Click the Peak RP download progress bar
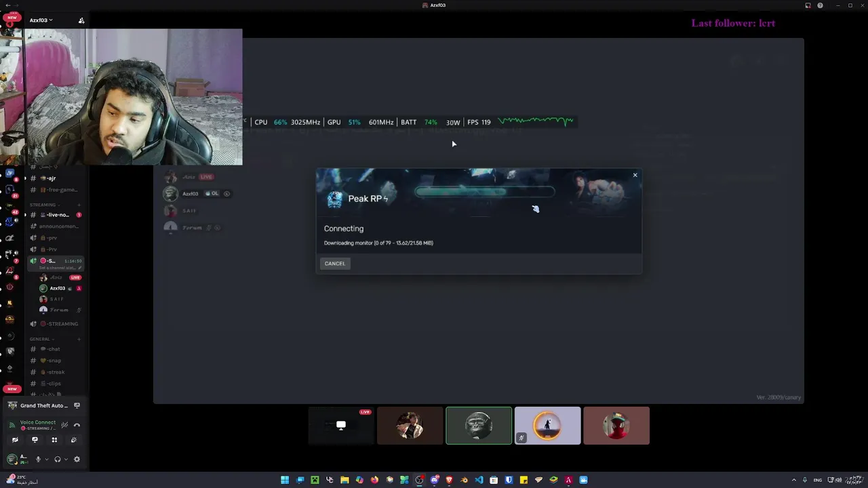 (x=485, y=192)
